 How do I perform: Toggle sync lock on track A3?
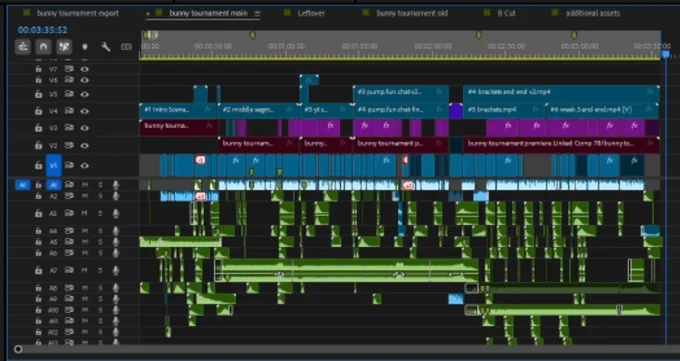coord(69,213)
